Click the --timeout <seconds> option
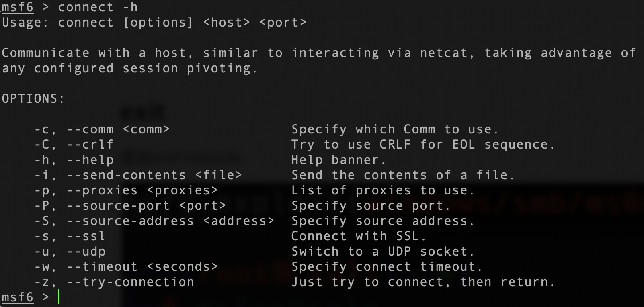This screenshot has height=307, width=644. point(142,267)
